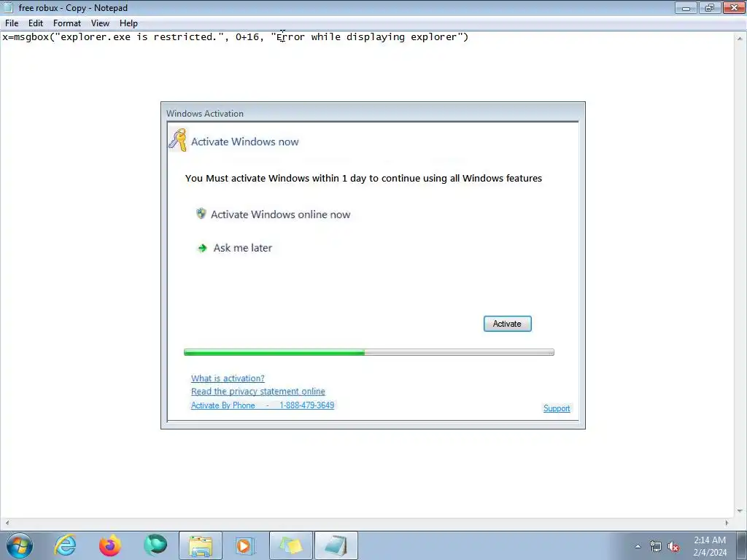
Task: Click the Activate Windows now heading
Action: pyautogui.click(x=245, y=141)
